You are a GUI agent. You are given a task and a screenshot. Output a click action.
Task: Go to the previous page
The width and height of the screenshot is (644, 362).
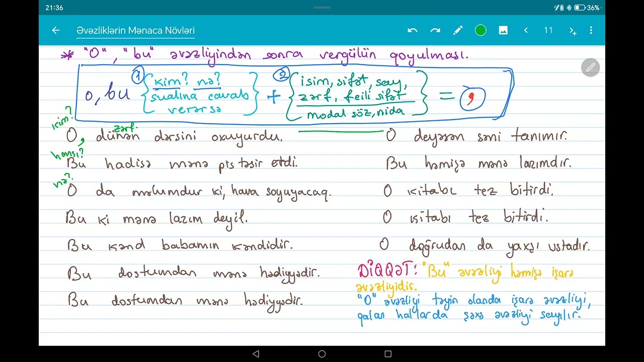pyautogui.click(x=526, y=31)
